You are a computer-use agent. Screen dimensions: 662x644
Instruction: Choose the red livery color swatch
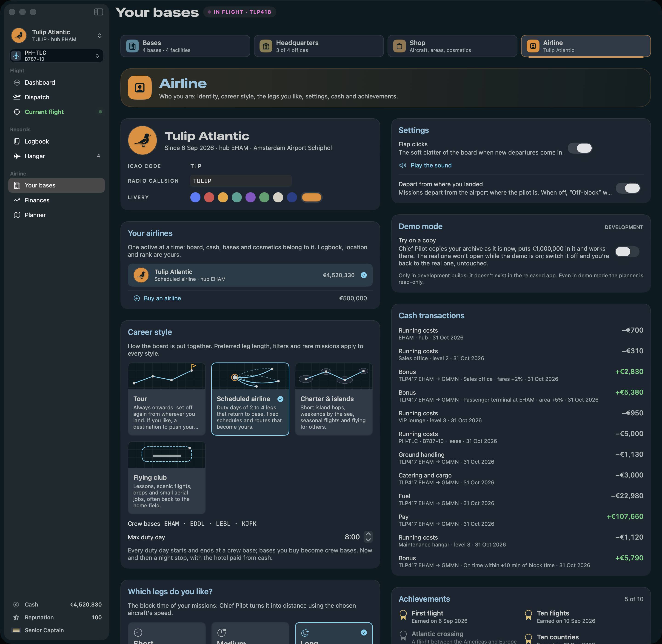click(209, 197)
